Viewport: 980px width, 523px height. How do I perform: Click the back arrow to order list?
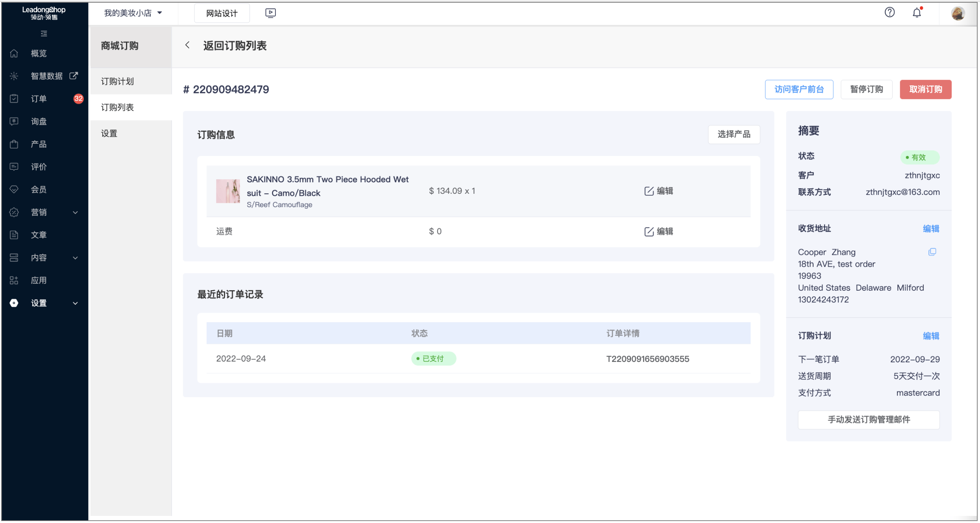tap(188, 45)
